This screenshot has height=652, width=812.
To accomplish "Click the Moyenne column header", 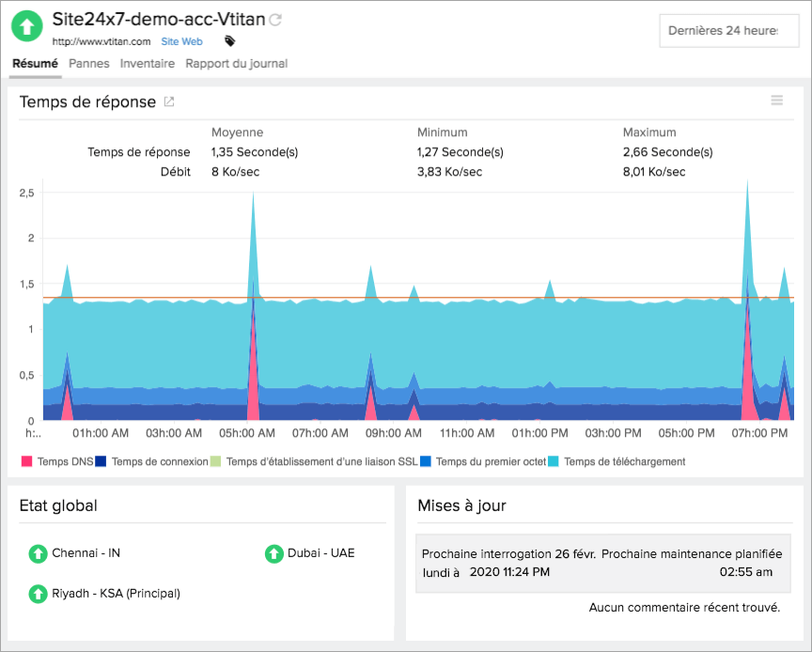I will click(237, 132).
